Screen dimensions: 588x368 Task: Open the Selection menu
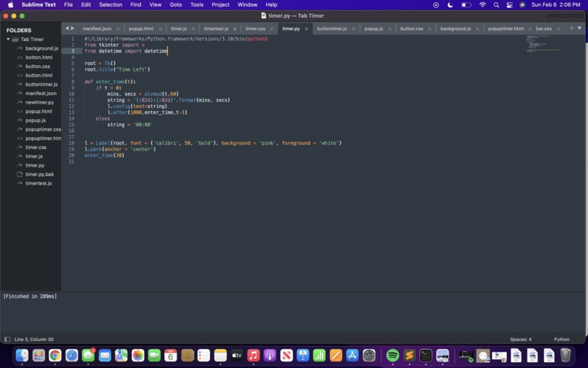point(111,5)
